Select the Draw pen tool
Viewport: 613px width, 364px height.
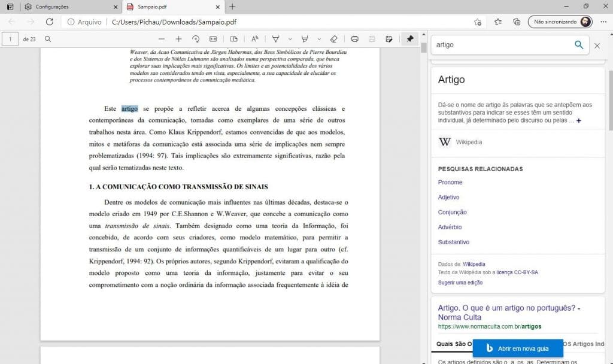pyautogui.click(x=275, y=39)
